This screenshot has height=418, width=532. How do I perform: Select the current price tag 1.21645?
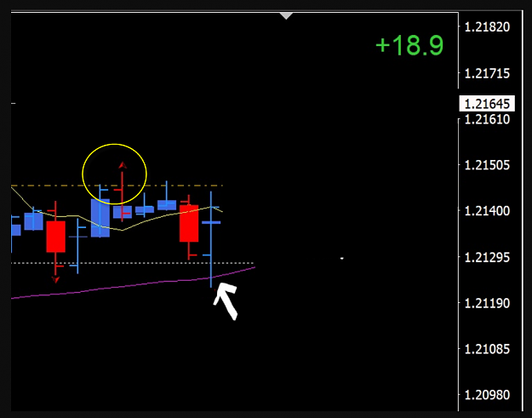pos(487,104)
